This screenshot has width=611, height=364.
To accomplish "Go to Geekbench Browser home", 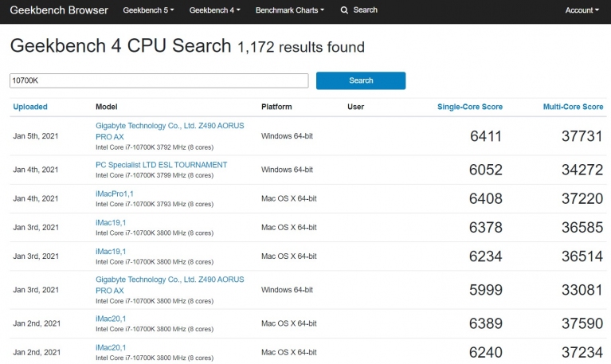I will [59, 10].
